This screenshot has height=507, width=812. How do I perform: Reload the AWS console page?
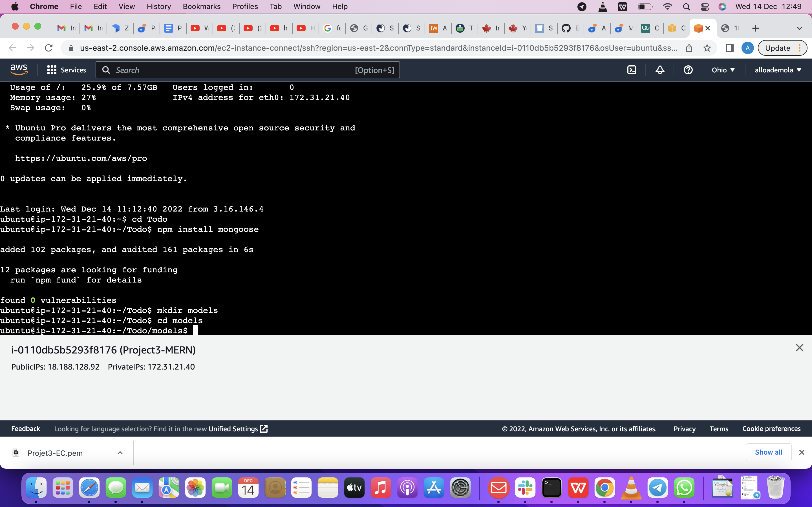click(49, 48)
